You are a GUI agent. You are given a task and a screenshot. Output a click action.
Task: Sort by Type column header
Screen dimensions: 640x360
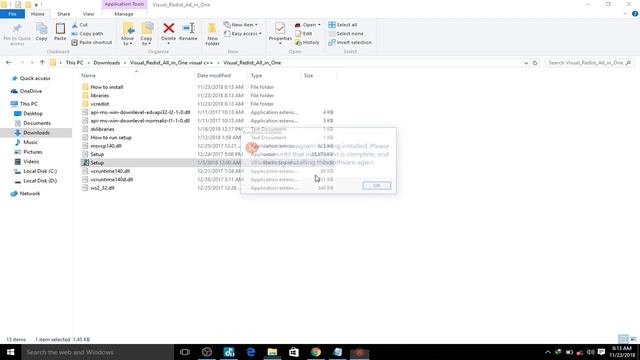tap(256, 76)
